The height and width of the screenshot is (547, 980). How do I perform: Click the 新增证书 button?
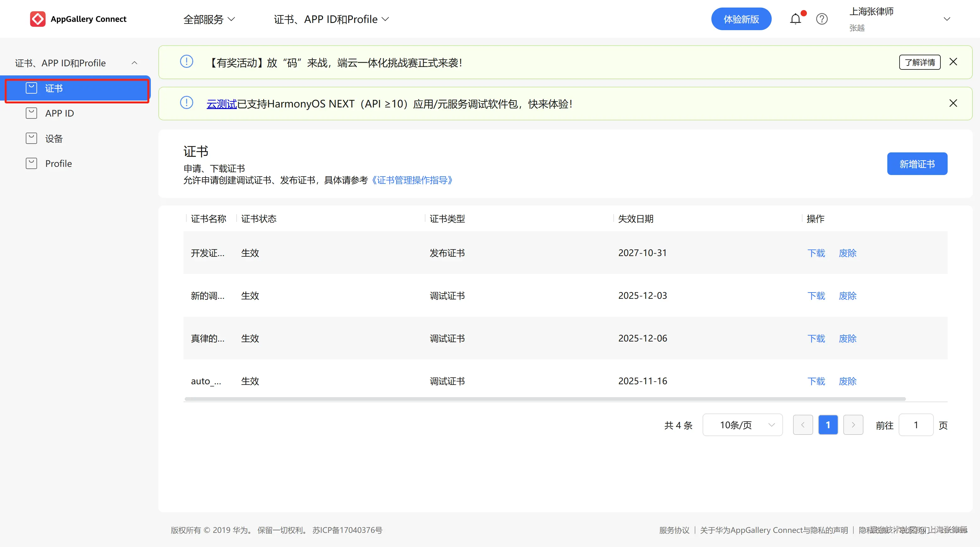pos(917,164)
